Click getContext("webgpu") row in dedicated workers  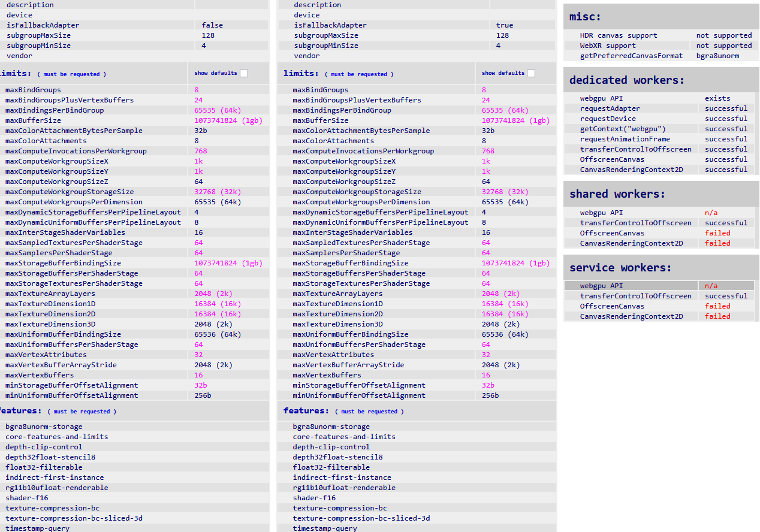coord(623,129)
